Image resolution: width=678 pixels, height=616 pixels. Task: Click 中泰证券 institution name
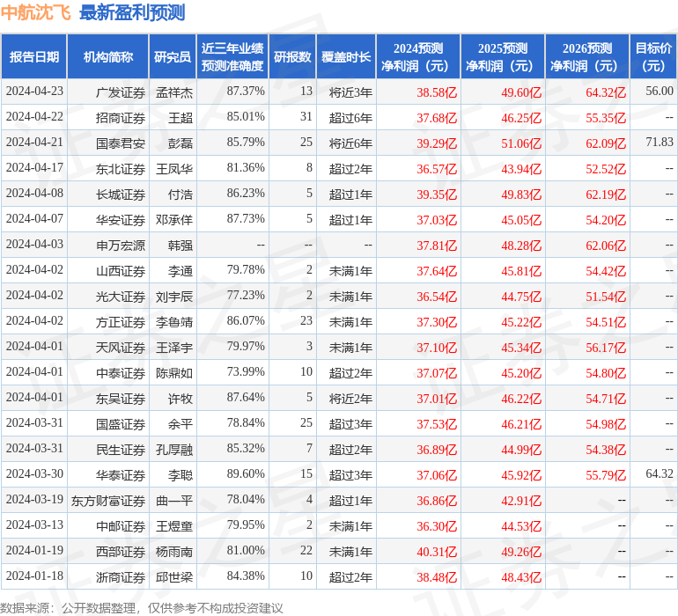click(x=121, y=373)
